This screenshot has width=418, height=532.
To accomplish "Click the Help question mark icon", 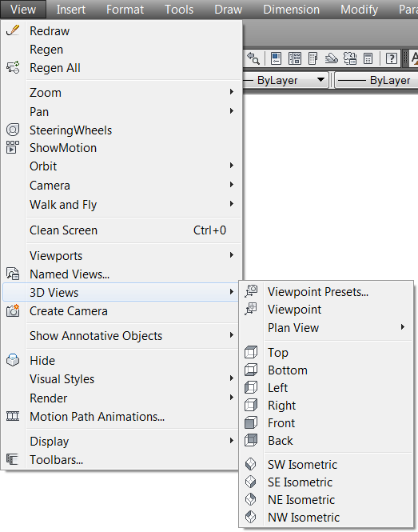I will [x=392, y=58].
